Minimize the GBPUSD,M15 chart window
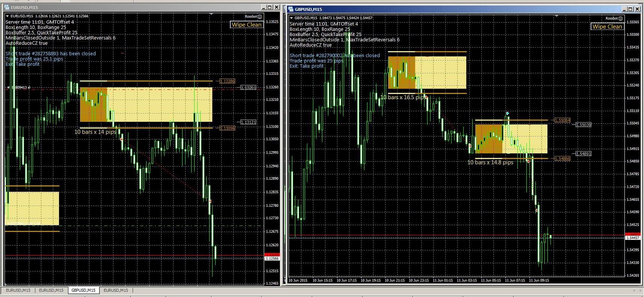 point(624,9)
